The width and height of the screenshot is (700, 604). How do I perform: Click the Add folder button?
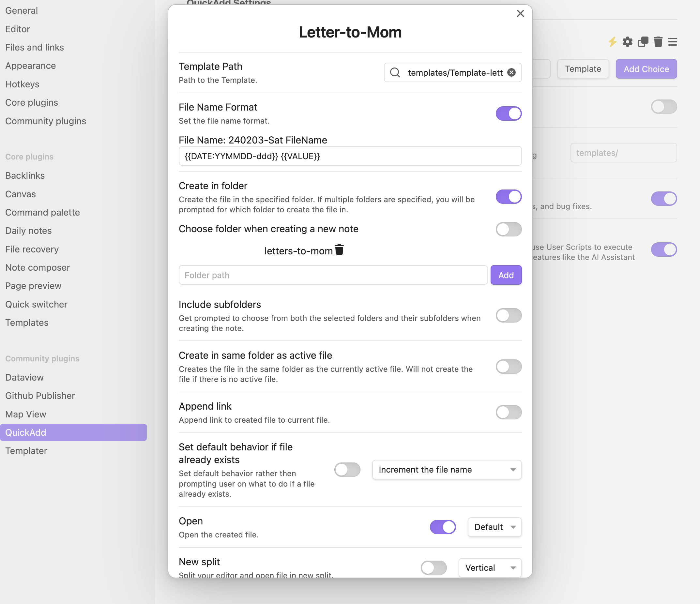(506, 275)
